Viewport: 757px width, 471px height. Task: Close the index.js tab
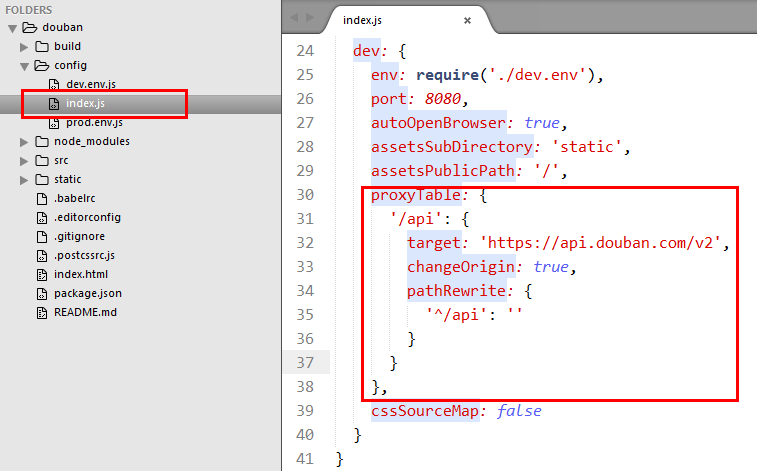(x=467, y=20)
